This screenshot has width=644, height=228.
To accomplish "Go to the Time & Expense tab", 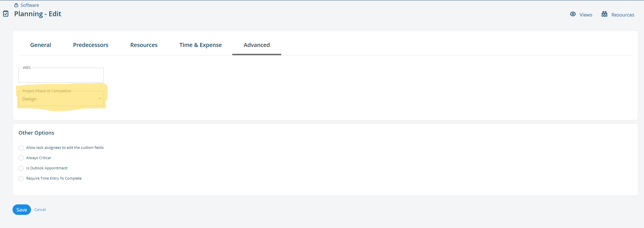I will [200, 45].
